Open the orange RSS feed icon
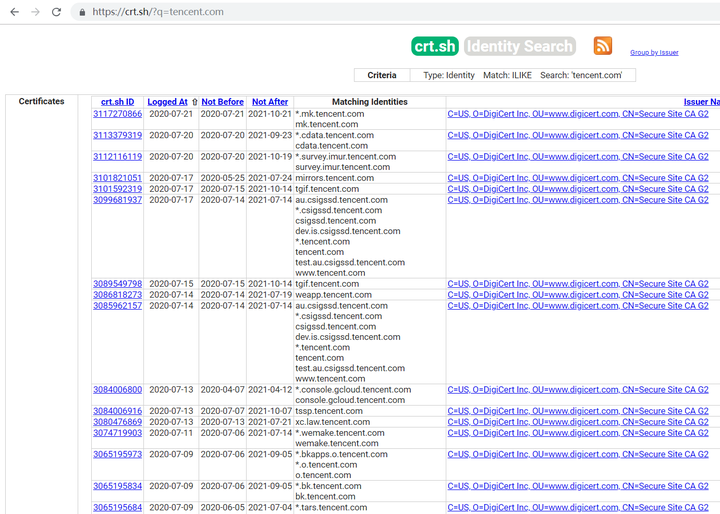 (x=602, y=46)
